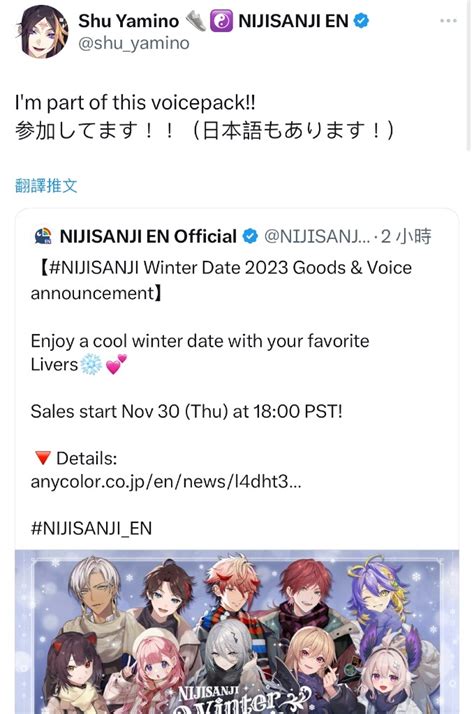This screenshot has width=474, height=714.
Task: Click the pink hearts emoji after Livers
Action: pos(116,365)
